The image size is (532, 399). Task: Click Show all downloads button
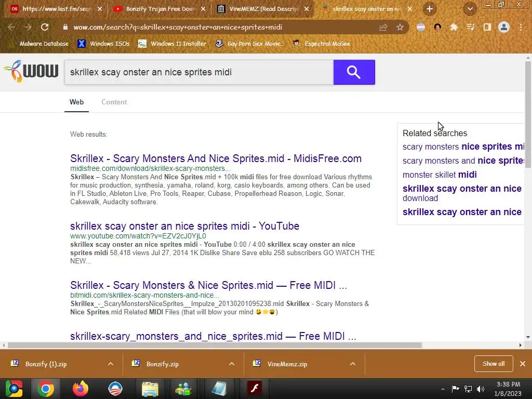pyautogui.click(x=494, y=364)
